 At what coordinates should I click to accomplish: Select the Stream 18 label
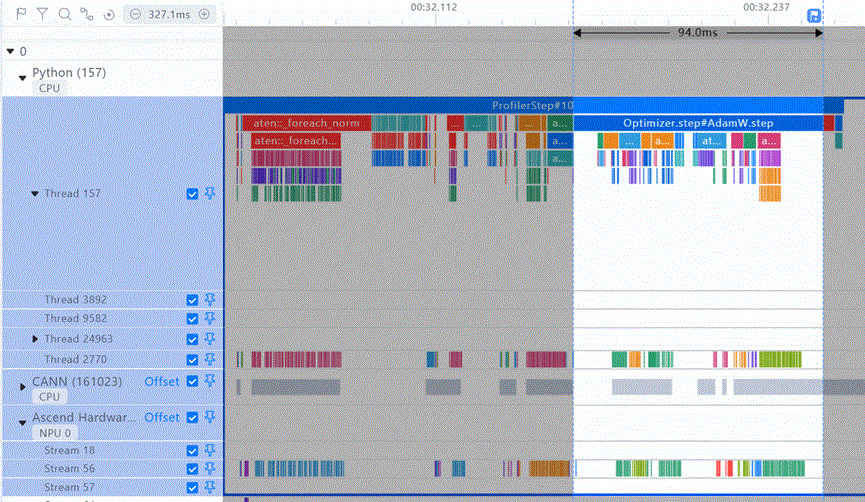point(70,450)
